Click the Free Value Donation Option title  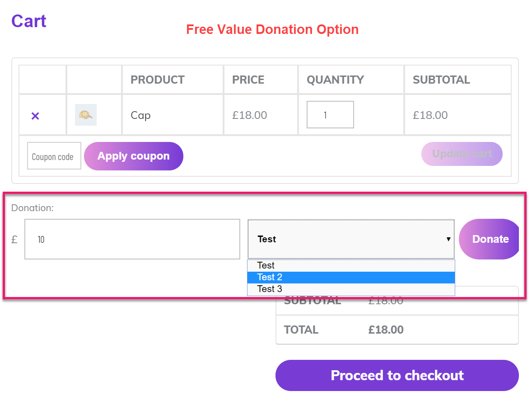[x=272, y=30]
